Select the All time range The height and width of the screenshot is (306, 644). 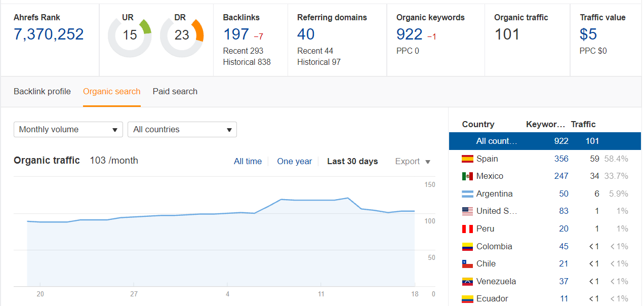(248, 162)
